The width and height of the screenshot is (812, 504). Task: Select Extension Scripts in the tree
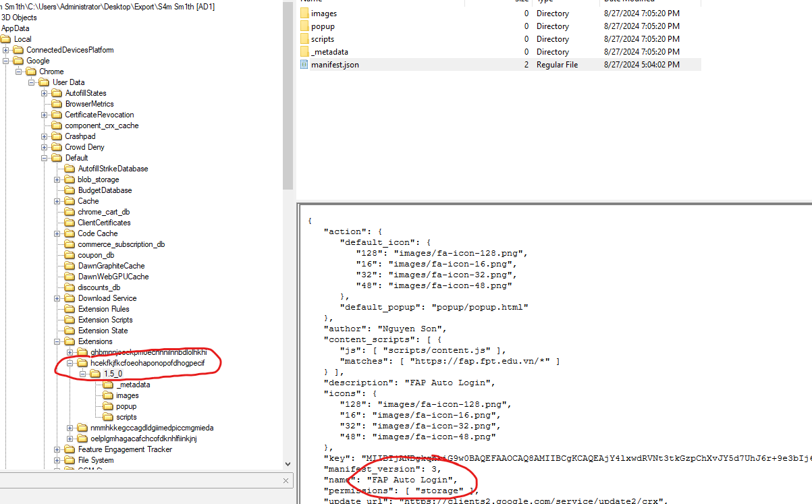(105, 320)
